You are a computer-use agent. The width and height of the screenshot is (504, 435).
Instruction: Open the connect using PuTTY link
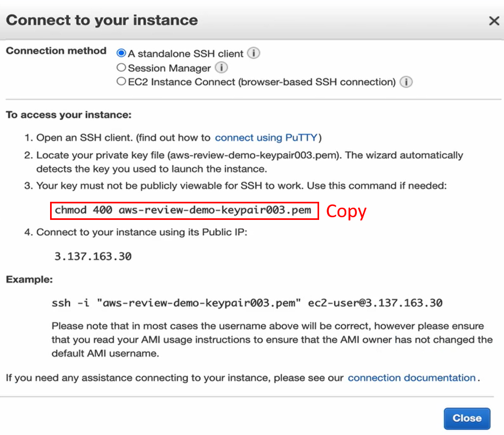tap(266, 137)
